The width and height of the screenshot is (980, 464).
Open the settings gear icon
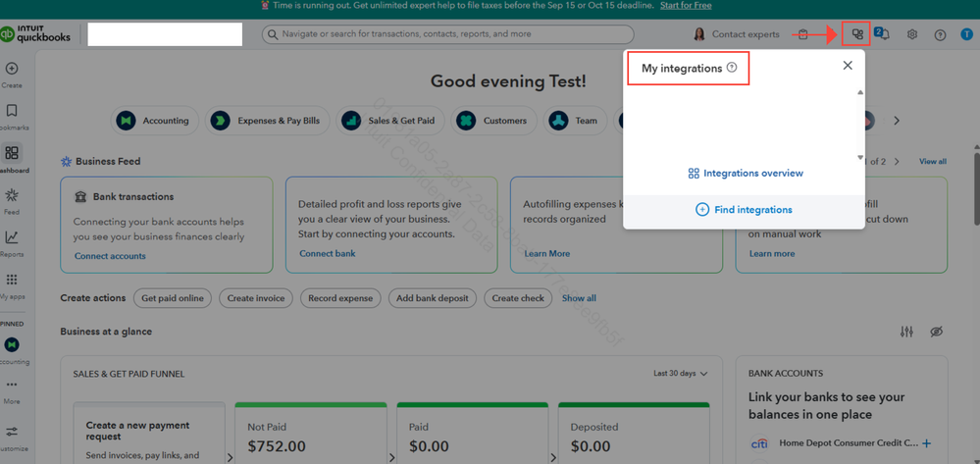coord(912,34)
